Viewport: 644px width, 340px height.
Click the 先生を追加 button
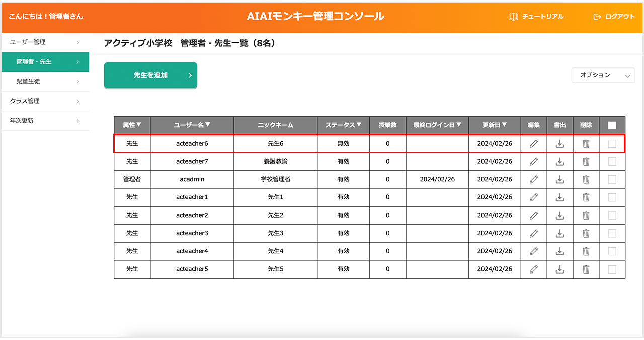point(150,75)
